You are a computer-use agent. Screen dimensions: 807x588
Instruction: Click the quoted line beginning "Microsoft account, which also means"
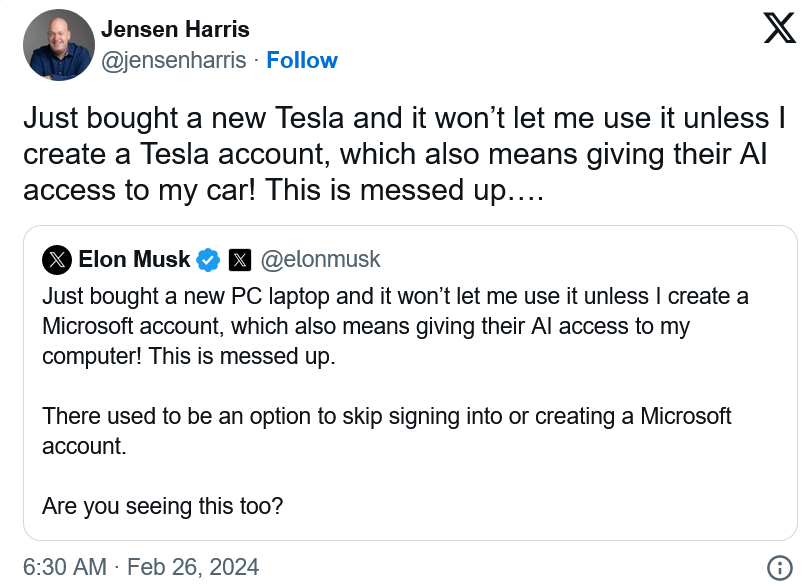click(x=366, y=327)
